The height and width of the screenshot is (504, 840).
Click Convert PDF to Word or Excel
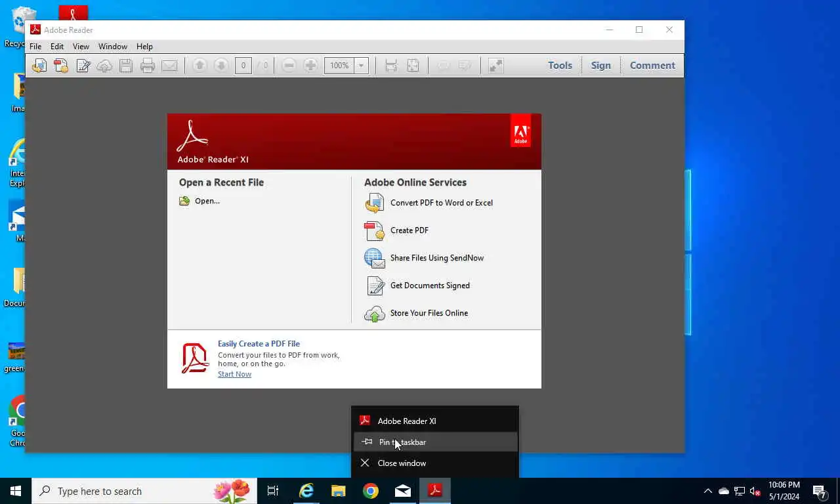click(442, 203)
